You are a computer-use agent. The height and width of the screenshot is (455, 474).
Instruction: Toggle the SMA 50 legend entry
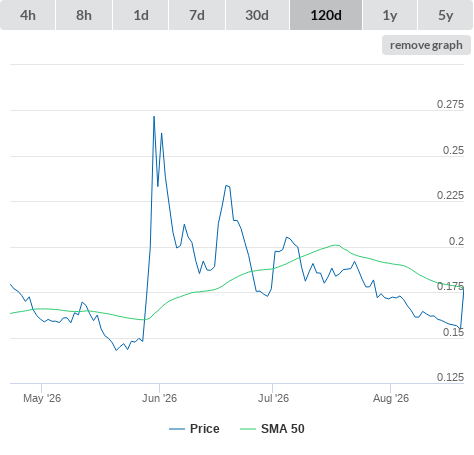point(283,429)
